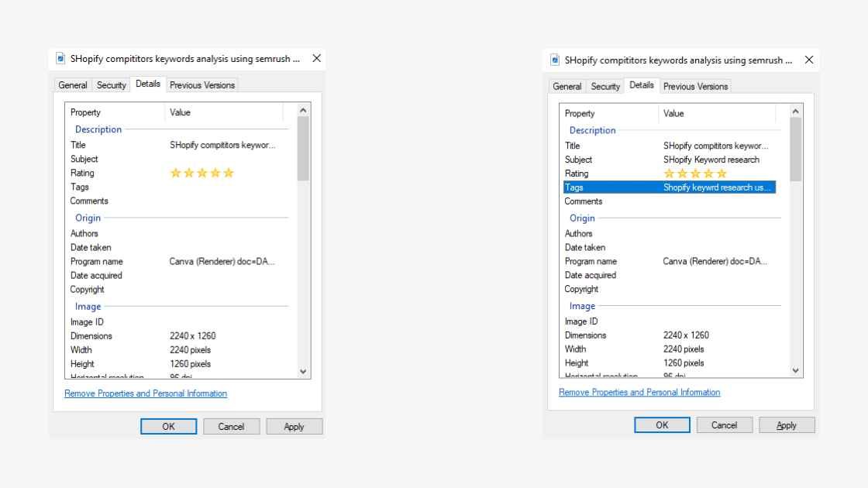The image size is (868, 488).
Task: Click the Subject value SHopify Keyword research
Action: click(x=711, y=160)
